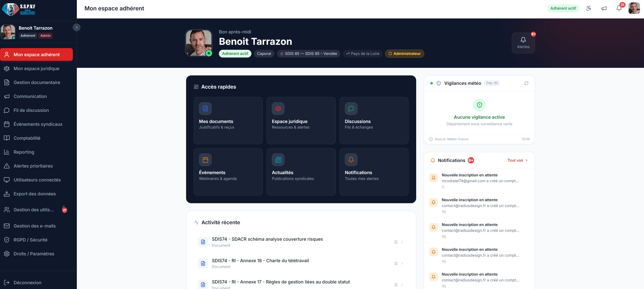This screenshot has height=289, width=644.
Task: Go to Mon espace juridique menu
Action: (36, 69)
